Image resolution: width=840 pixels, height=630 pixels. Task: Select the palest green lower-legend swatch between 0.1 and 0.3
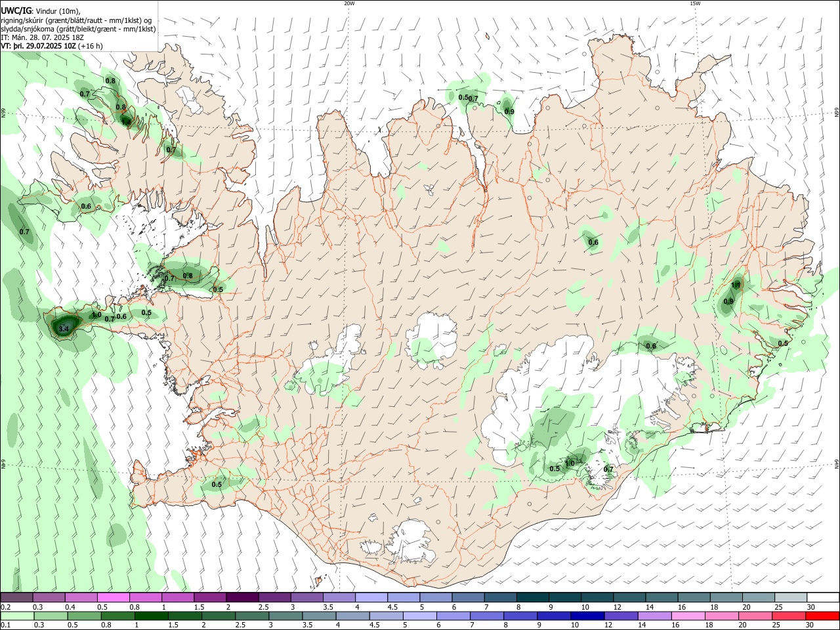pyautogui.click(x=17, y=616)
